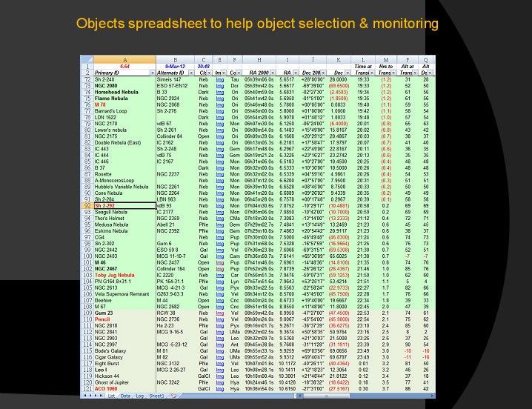Image resolution: width=532 pixels, height=409 pixels.
Task: Open the Time at Transit filter dropdown
Action: [372, 73]
